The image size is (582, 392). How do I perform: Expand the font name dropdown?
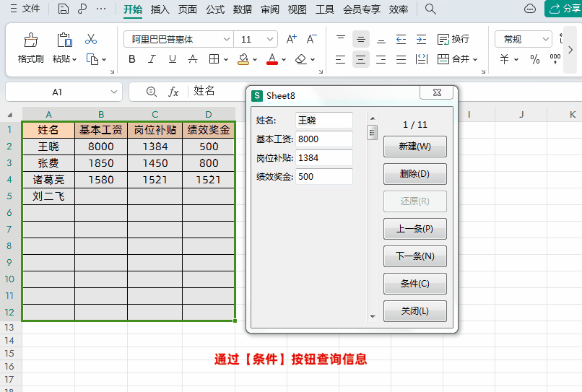227,40
